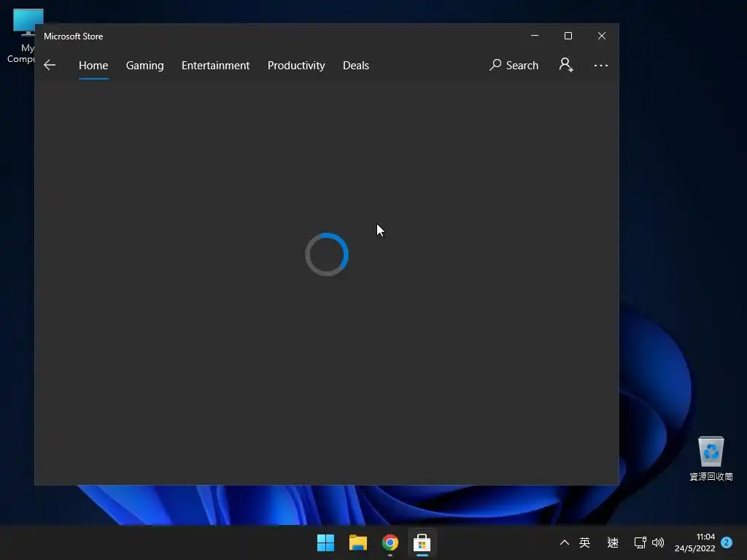The height and width of the screenshot is (560, 747).
Task: Open the volume speaker tray icon
Action: (x=658, y=542)
